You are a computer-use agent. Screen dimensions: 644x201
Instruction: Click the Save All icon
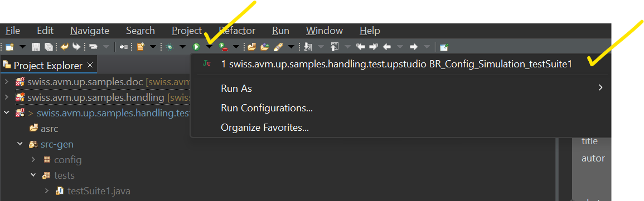pyautogui.click(x=48, y=47)
